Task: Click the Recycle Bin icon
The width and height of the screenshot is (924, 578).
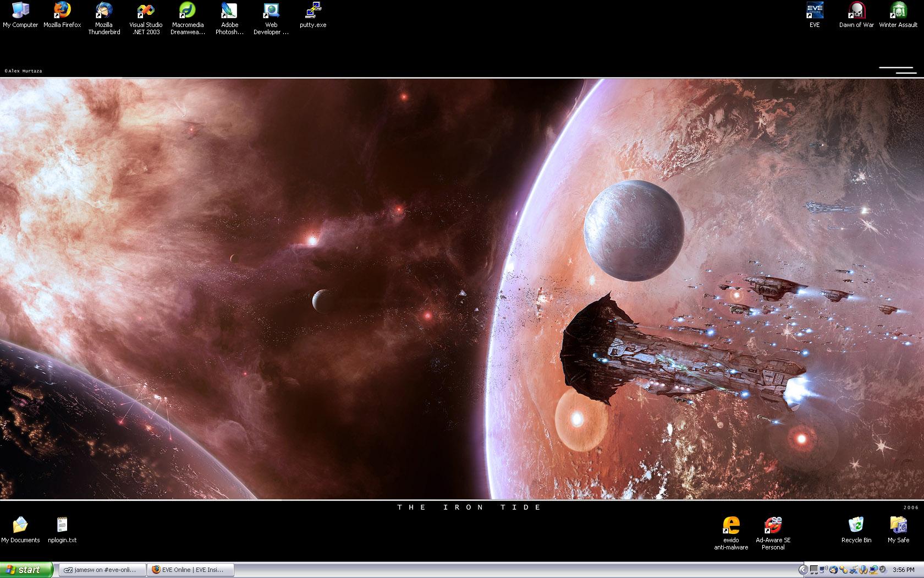Action: click(856, 530)
